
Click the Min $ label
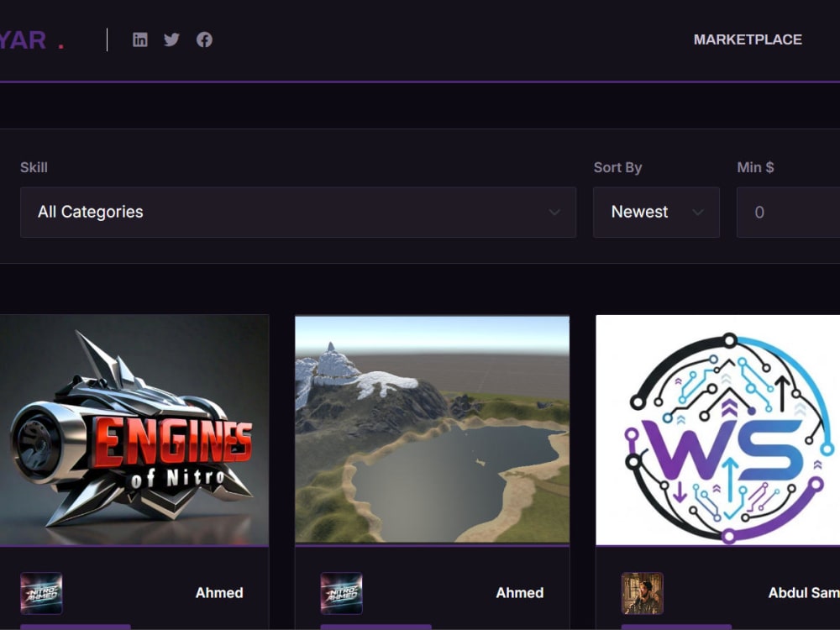click(755, 168)
